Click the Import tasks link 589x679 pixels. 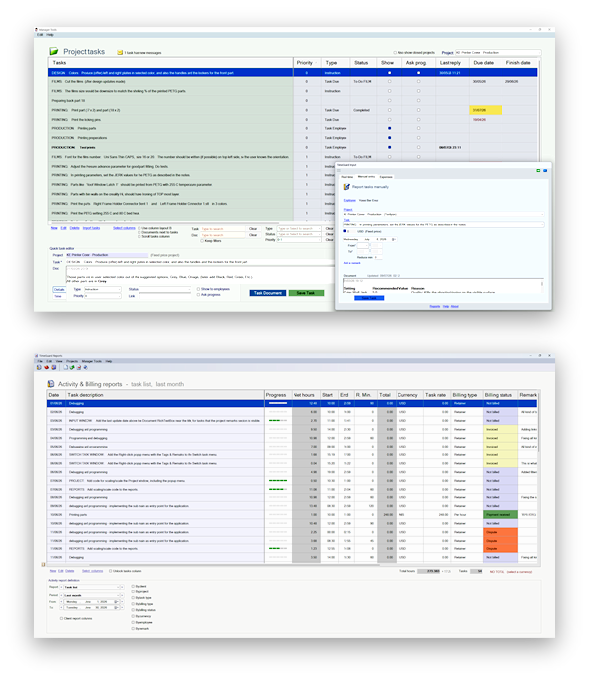91,228
